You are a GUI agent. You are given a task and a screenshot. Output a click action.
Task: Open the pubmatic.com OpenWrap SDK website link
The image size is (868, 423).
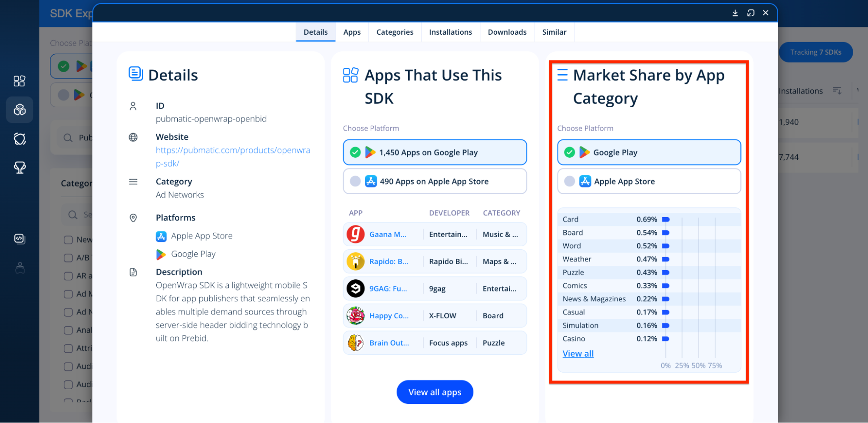(x=233, y=157)
